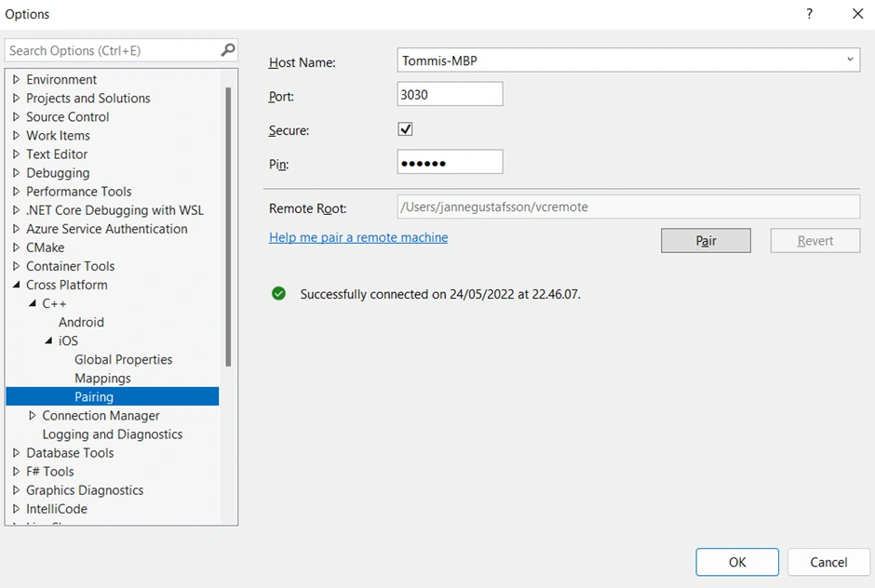Screen dimensions: 875x588
Task: Click the search magnifier icon in Search Options
Action: pyautogui.click(x=228, y=50)
